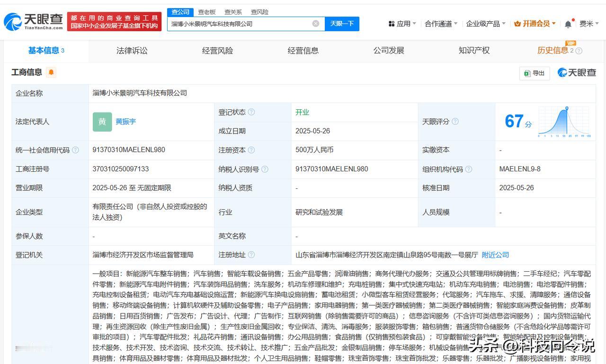
Task: Click the 2025-05-26 至 无固定期限 term value
Action: point(132,188)
